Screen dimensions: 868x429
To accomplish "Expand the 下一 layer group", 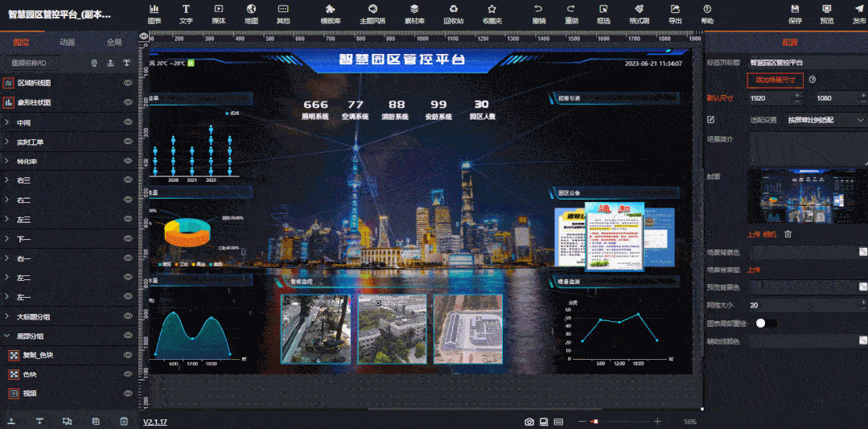I will (6, 239).
